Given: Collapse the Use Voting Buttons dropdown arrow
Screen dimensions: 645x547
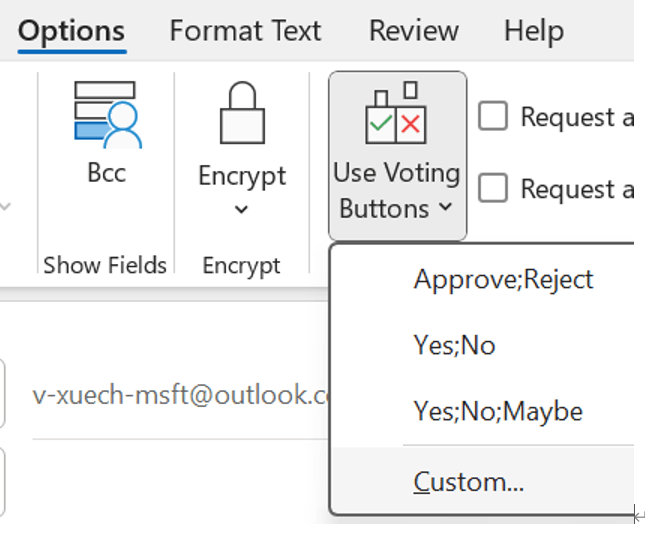Looking at the screenshot, I should (445, 207).
